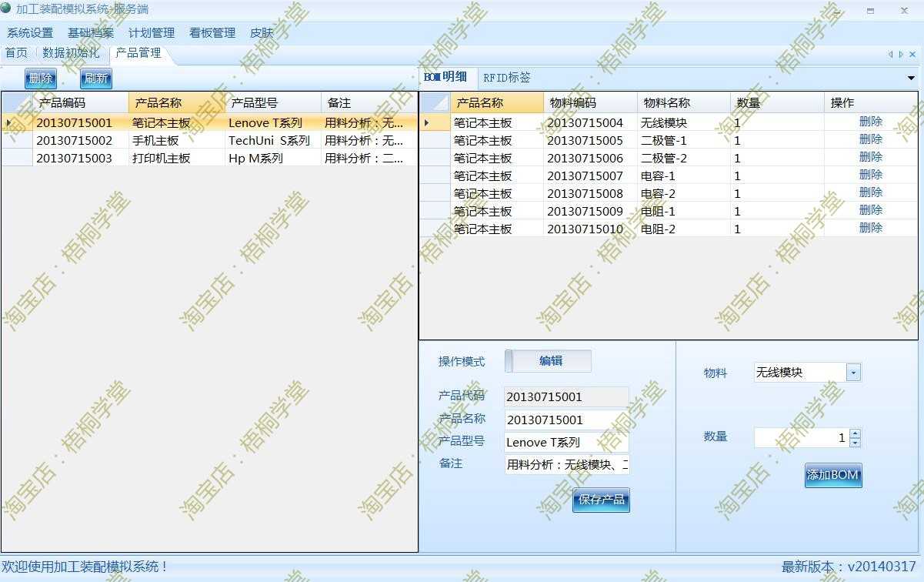Expand the 物料 combo box dropdown arrow
The height and width of the screenshot is (582, 924).
(853, 373)
